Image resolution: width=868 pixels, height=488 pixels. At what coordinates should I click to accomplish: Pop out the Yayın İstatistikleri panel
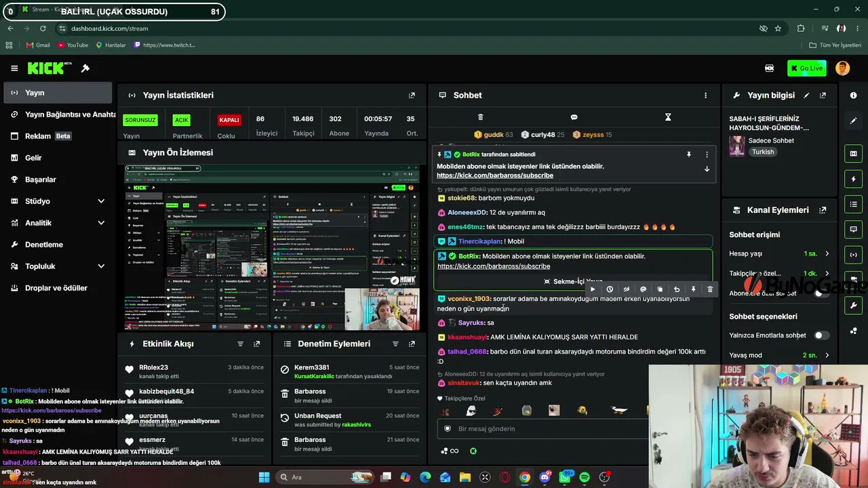[412, 96]
